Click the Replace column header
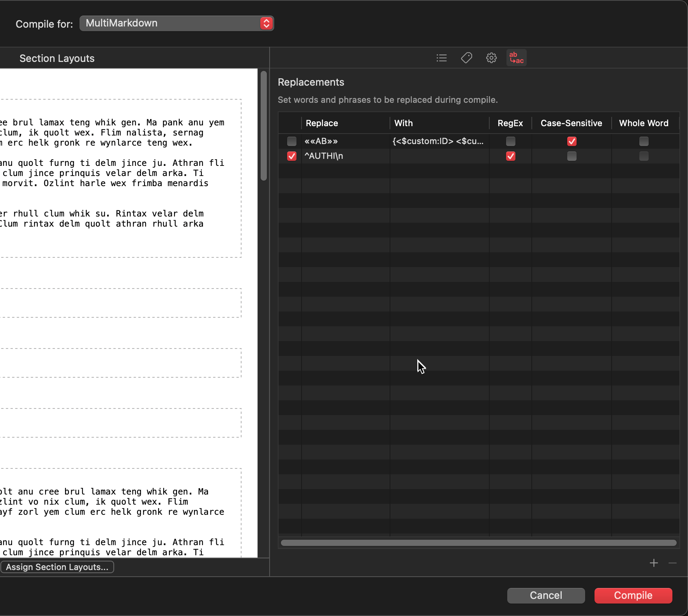Image resolution: width=688 pixels, height=616 pixels. [x=322, y=123]
